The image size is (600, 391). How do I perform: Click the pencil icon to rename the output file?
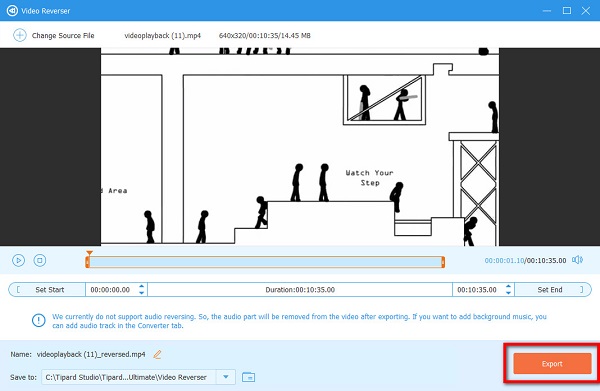coord(157,354)
